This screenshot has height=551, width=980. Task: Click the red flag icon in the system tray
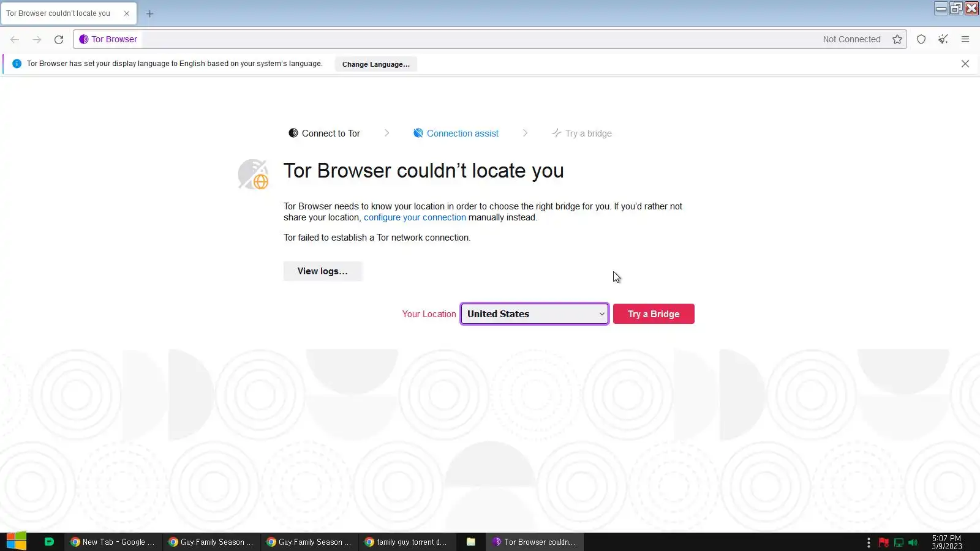(x=884, y=542)
